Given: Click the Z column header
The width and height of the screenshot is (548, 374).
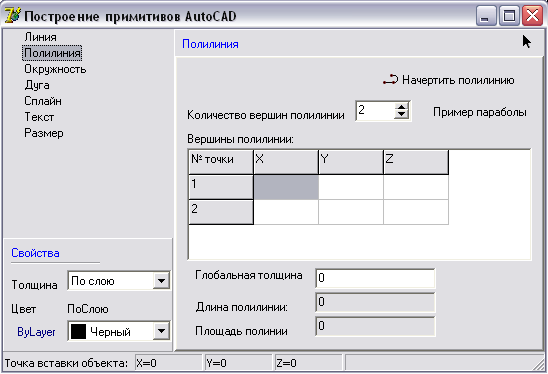Looking at the screenshot, I should [416, 162].
